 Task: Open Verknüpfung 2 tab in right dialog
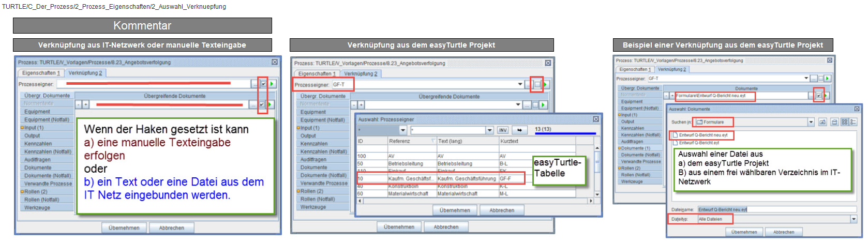(671, 69)
